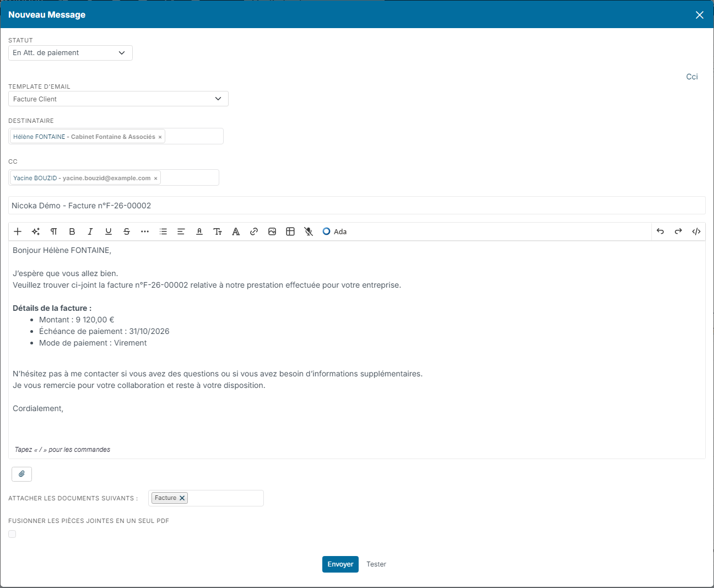Click the plus insert block icon
This screenshot has height=588, width=714.
pyautogui.click(x=18, y=231)
